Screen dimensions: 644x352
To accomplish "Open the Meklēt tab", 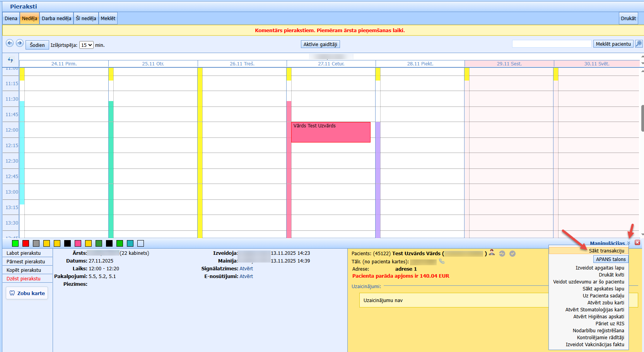I will (x=108, y=18).
